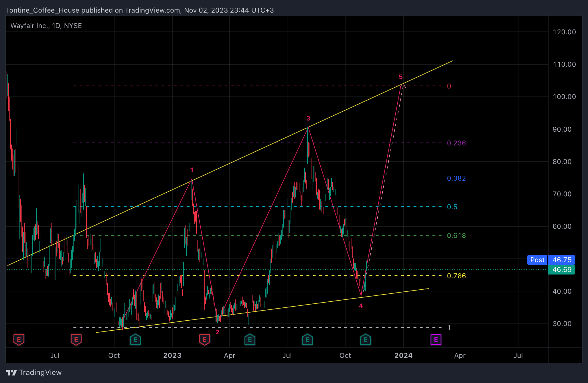Image resolution: width=588 pixels, height=383 pixels.
Task: Click the 30.00 price axis label
Action: 562,324
